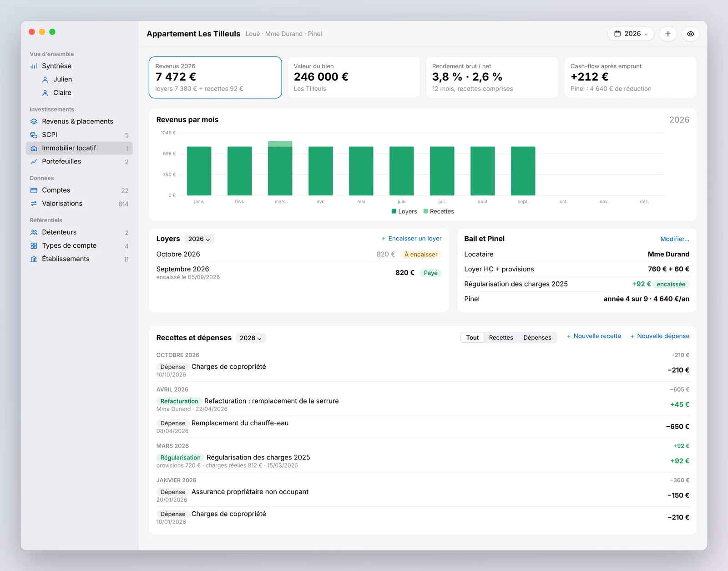Click the À encaisser badge for Octobre
The height and width of the screenshot is (571, 728).
(x=421, y=255)
